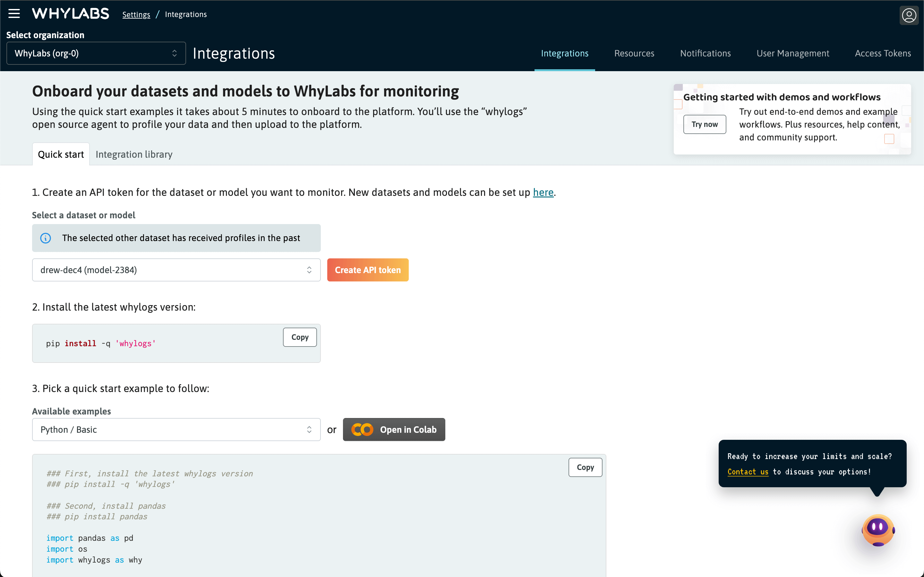Viewport: 924px width, 577px height.
Task: Click the Quick start tab
Action: [61, 154]
